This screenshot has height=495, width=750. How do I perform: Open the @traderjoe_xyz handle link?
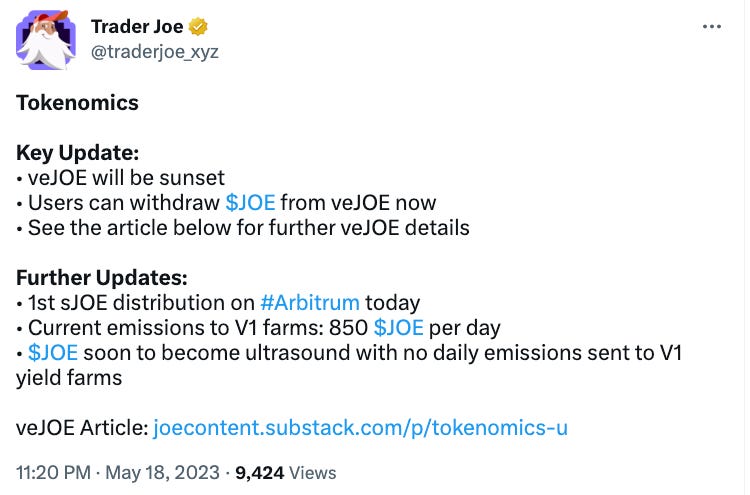154,51
